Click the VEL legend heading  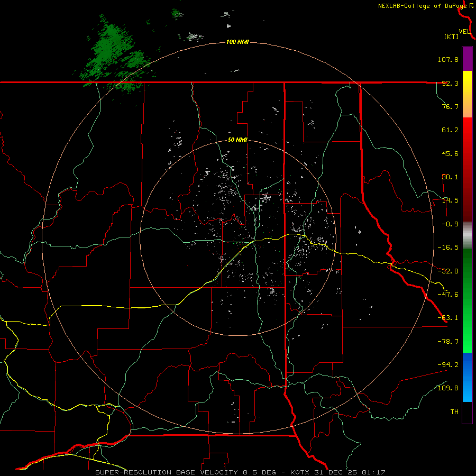464,32
